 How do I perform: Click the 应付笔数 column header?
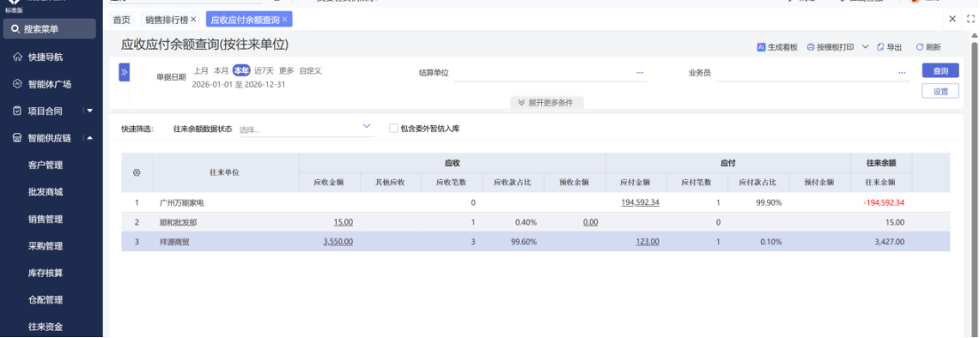(x=696, y=183)
